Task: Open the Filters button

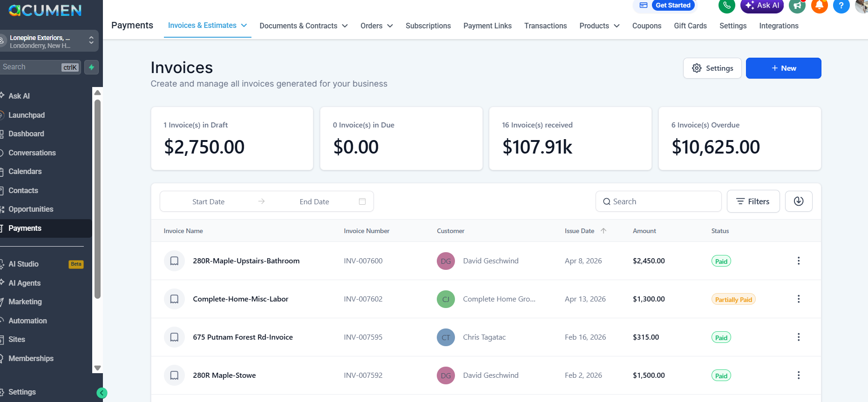Action: (x=753, y=201)
